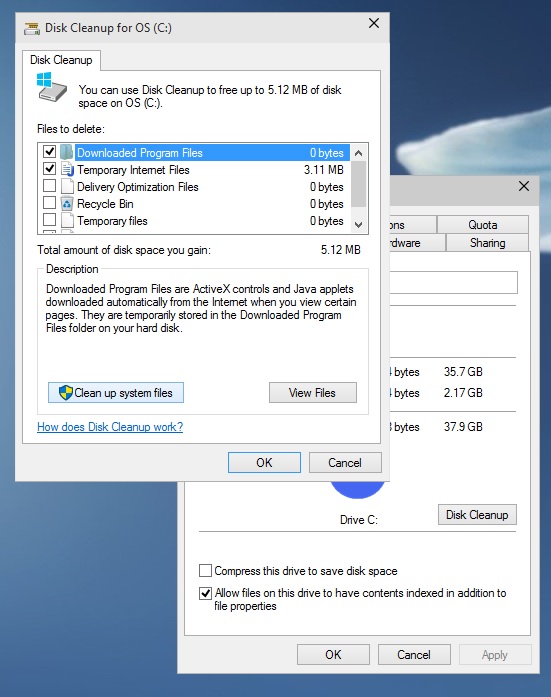Click the Temporary Internet Files page icon
The height and width of the screenshot is (697, 551).
tap(67, 169)
